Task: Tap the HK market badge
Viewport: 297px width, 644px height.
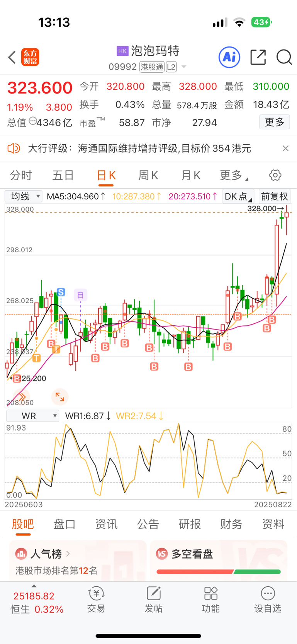Action: [x=122, y=51]
